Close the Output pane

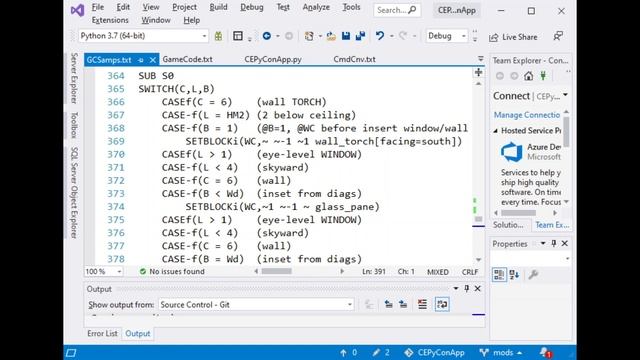click(x=478, y=289)
